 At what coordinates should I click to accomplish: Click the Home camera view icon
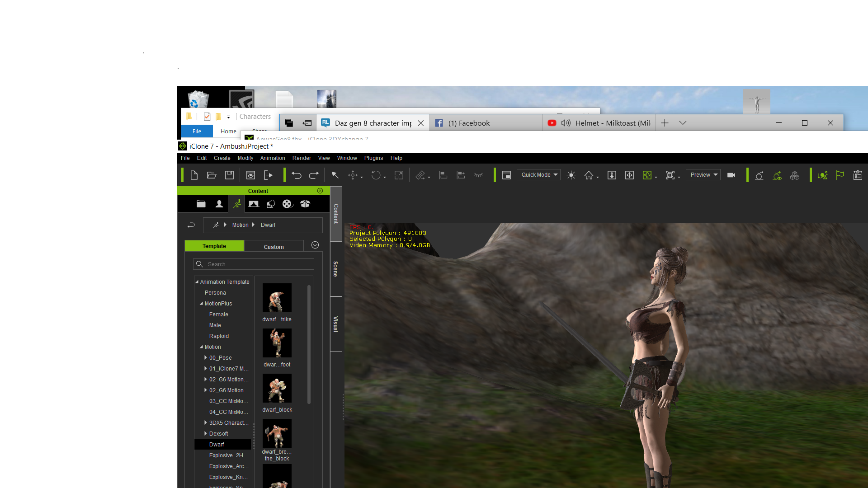coord(589,175)
